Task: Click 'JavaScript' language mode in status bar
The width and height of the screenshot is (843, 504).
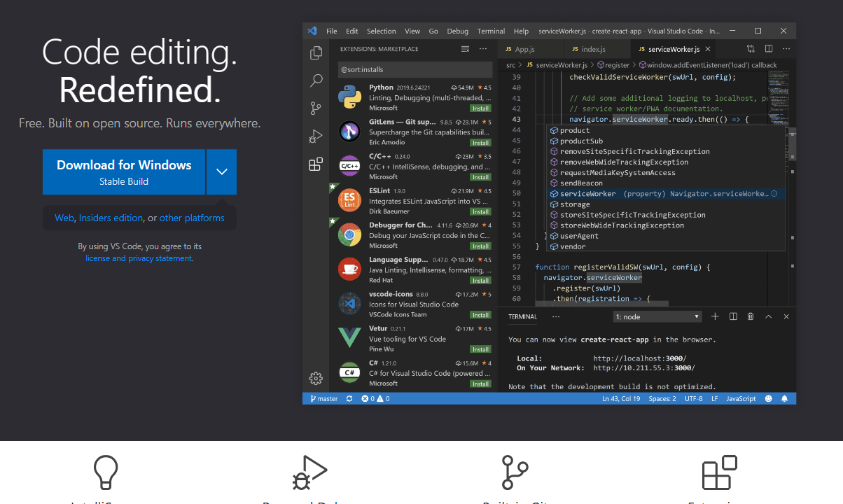Action: tap(741, 398)
